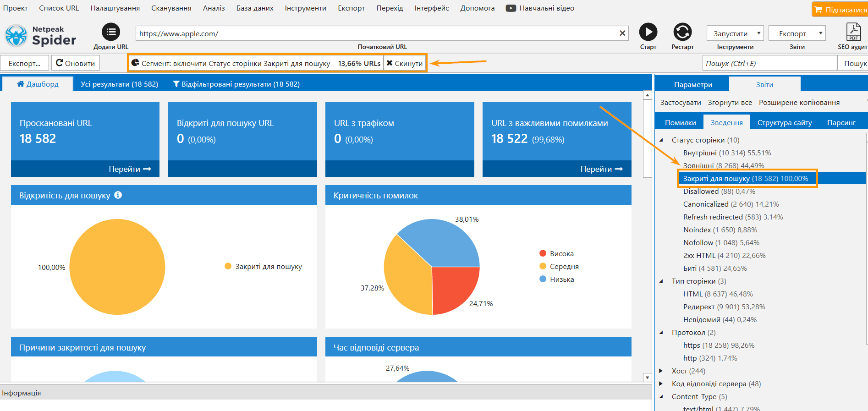This screenshot has height=411, width=868.
Task: Open the Список URL menu
Action: pyautogui.click(x=59, y=8)
